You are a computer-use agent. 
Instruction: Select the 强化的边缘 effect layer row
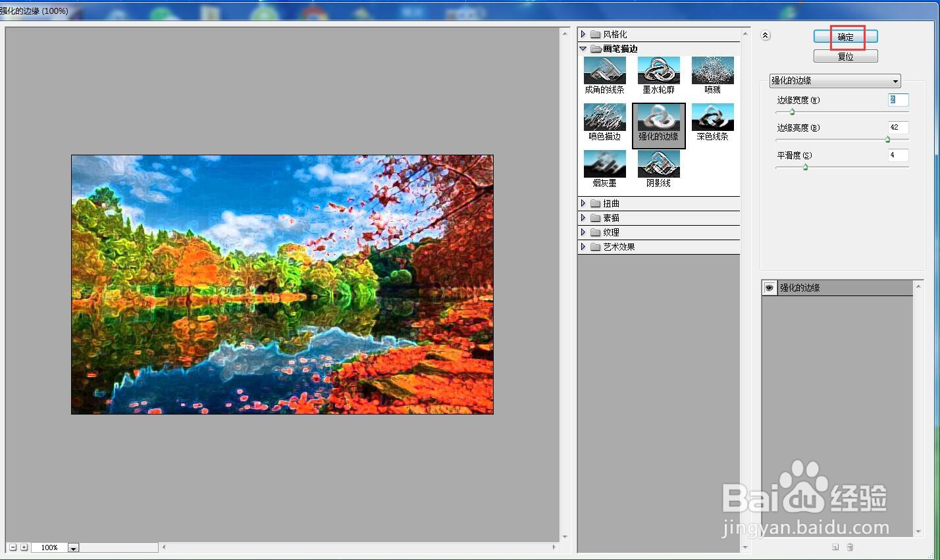point(837,288)
